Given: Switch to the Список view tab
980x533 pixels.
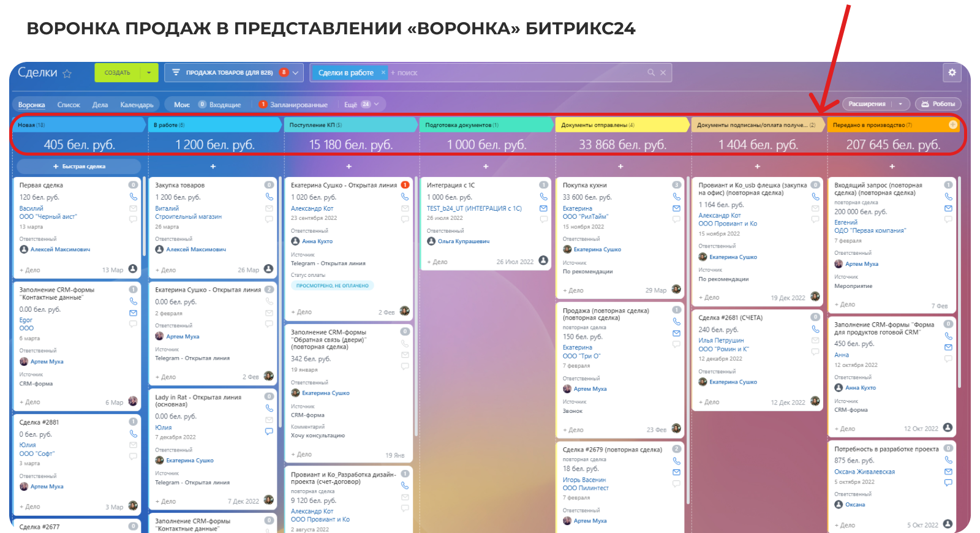Looking at the screenshot, I should click(69, 105).
